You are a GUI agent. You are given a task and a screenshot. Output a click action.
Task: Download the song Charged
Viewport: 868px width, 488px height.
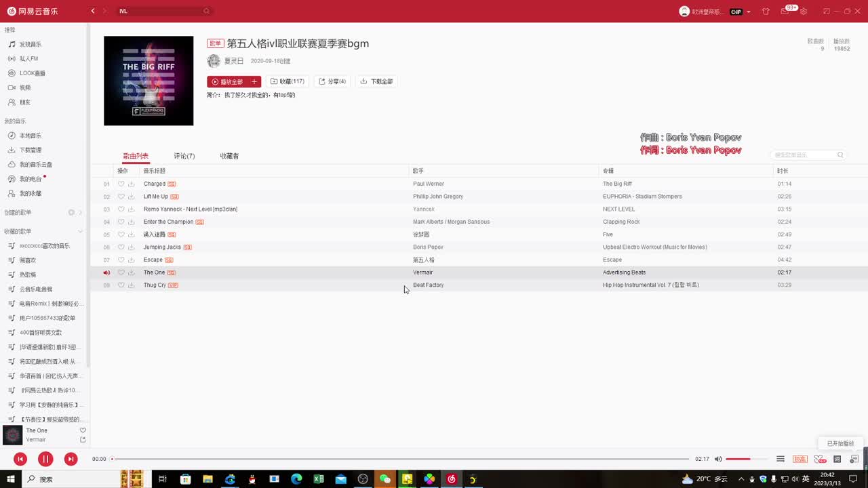pos(131,184)
